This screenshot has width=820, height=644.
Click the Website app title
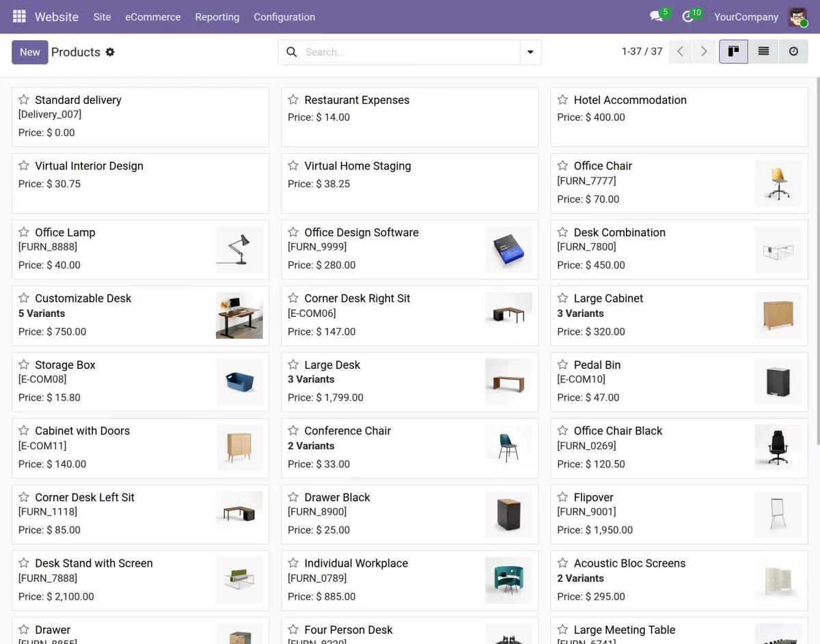tap(57, 17)
